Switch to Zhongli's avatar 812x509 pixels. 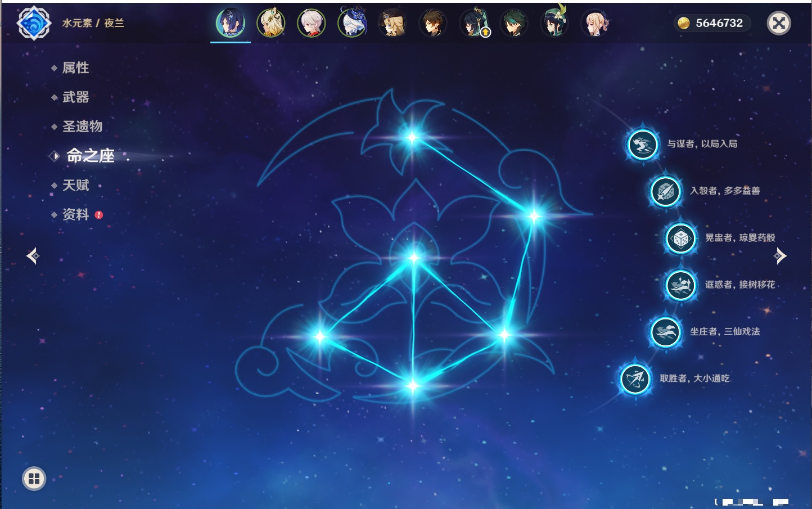(x=433, y=23)
